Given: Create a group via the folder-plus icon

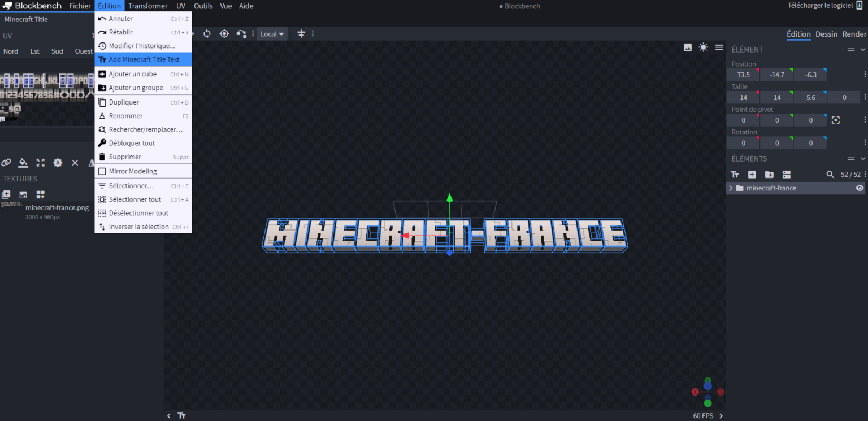Looking at the screenshot, I should click(x=769, y=175).
